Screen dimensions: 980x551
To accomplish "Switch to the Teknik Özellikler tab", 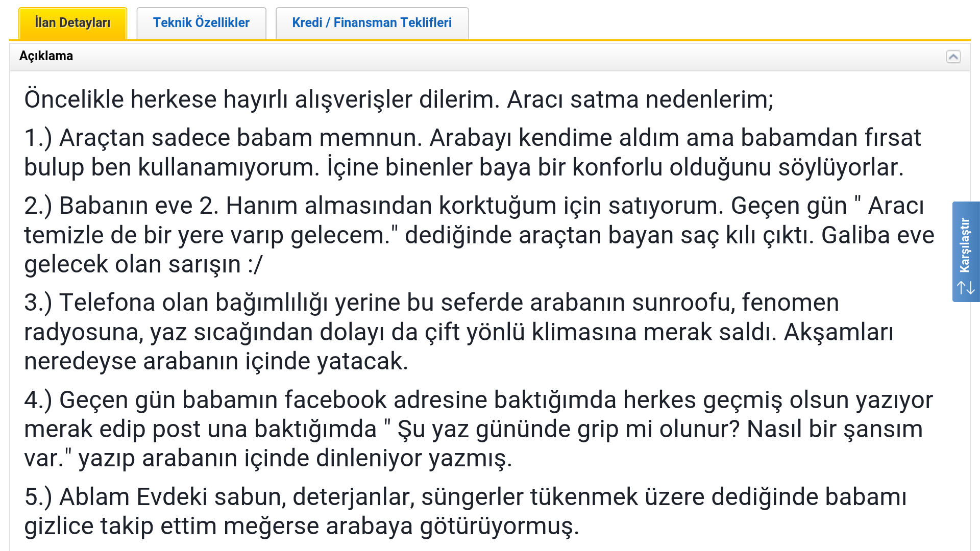I will 201,23.
